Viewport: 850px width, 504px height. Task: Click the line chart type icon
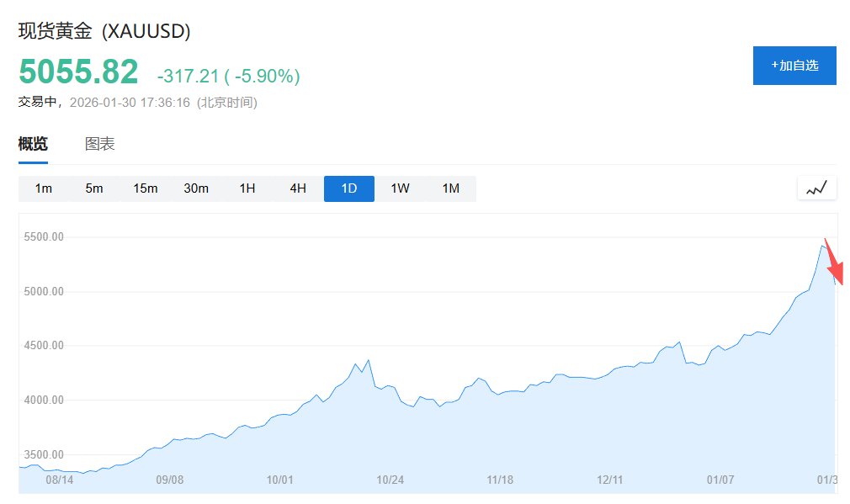(816, 188)
